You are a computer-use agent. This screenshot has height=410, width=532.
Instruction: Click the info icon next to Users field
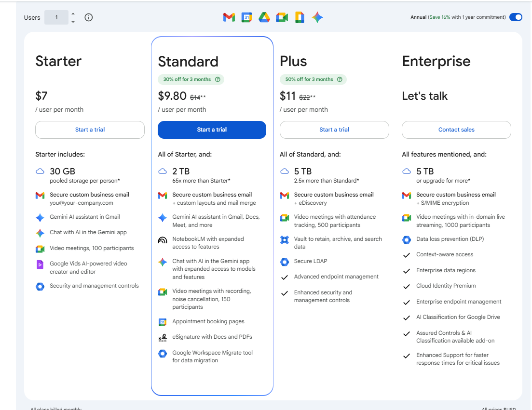pyautogui.click(x=89, y=17)
